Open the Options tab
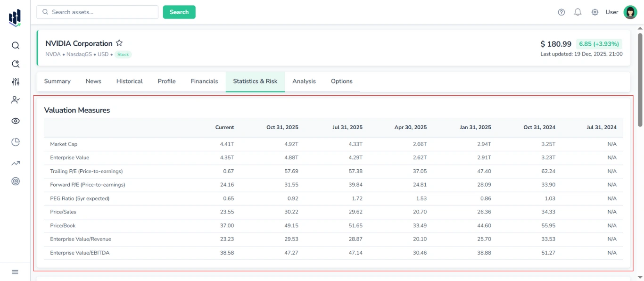644x281 pixels. pyautogui.click(x=341, y=81)
